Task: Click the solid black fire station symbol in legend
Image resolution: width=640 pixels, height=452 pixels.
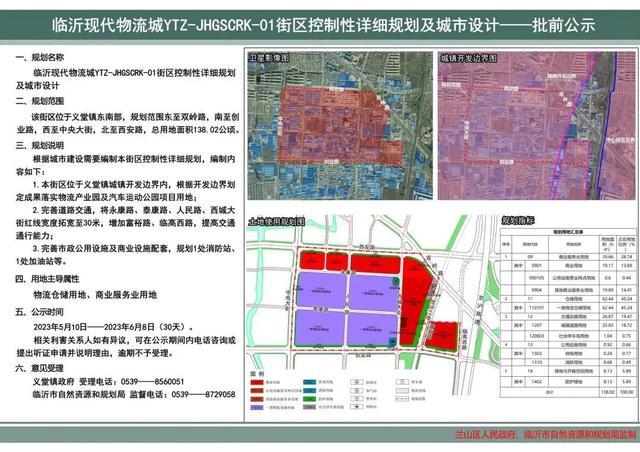Action: point(357,407)
